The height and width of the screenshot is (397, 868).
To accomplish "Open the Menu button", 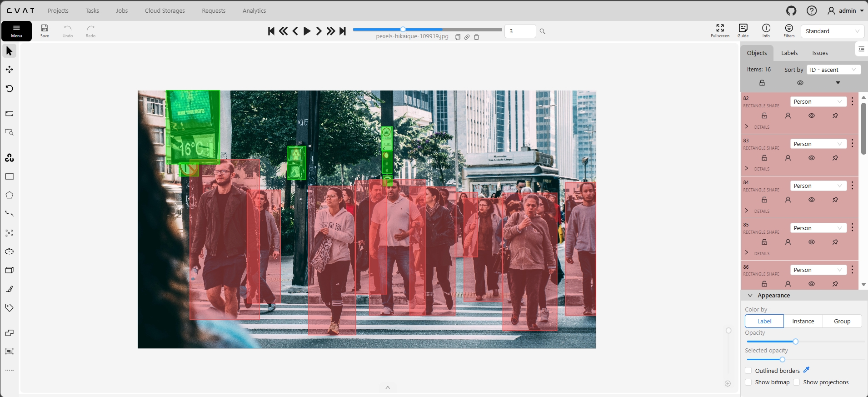I will [x=16, y=31].
